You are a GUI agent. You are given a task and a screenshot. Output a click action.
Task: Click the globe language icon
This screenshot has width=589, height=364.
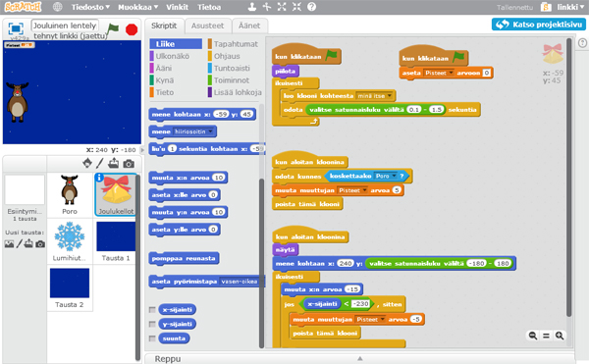[58, 7]
